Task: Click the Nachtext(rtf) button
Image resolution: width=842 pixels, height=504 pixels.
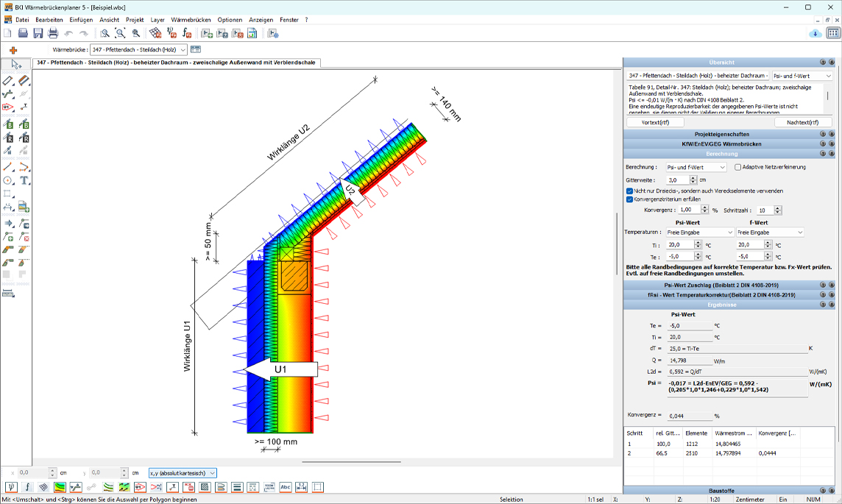Action: point(803,122)
